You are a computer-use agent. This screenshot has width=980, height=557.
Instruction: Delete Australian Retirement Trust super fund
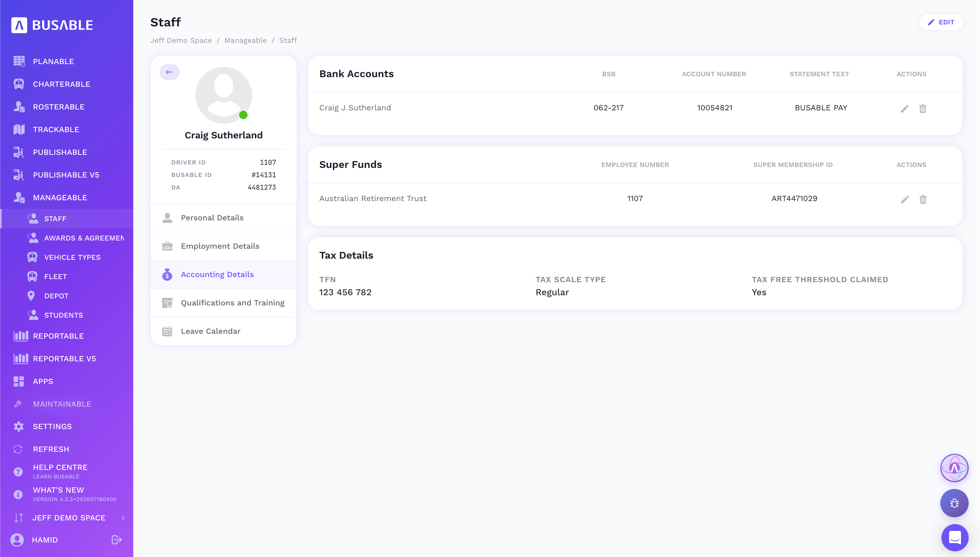(923, 199)
